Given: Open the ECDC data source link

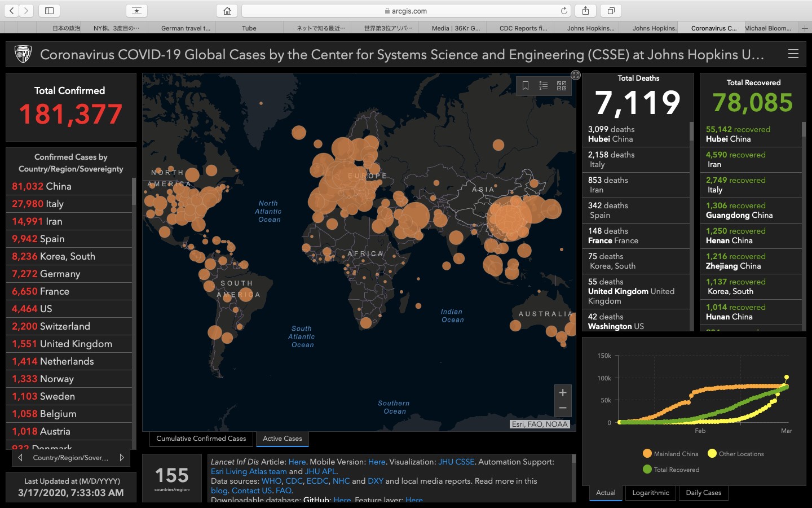Looking at the screenshot, I should (x=317, y=481).
